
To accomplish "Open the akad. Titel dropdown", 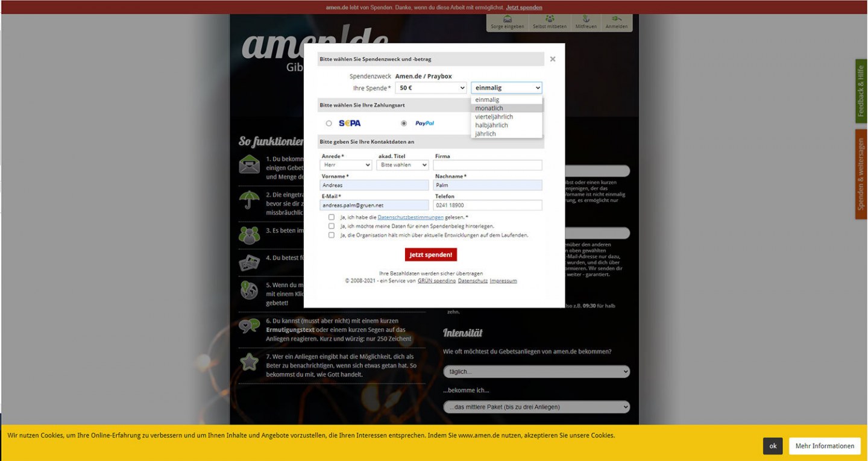I will (403, 165).
